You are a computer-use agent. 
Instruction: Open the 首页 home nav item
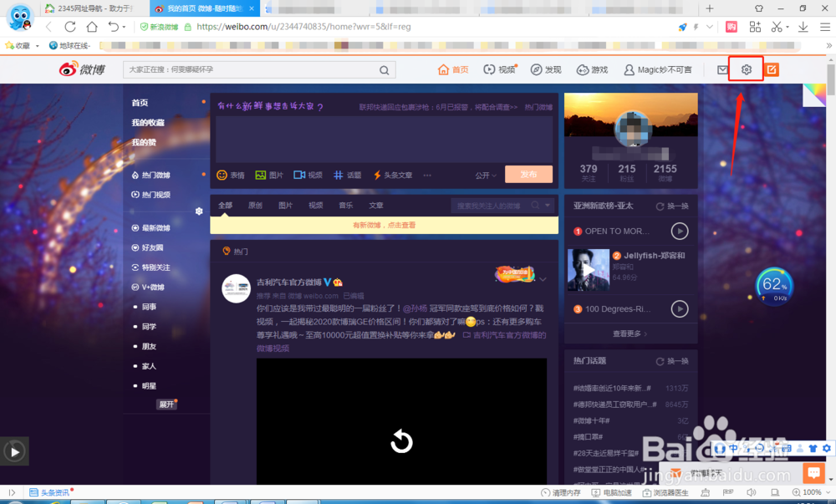453,70
